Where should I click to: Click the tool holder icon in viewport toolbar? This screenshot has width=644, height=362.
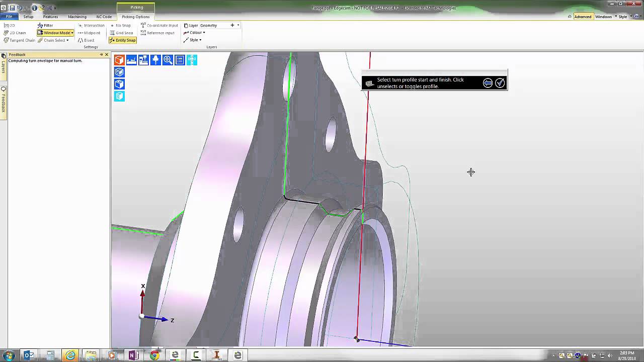(x=155, y=60)
